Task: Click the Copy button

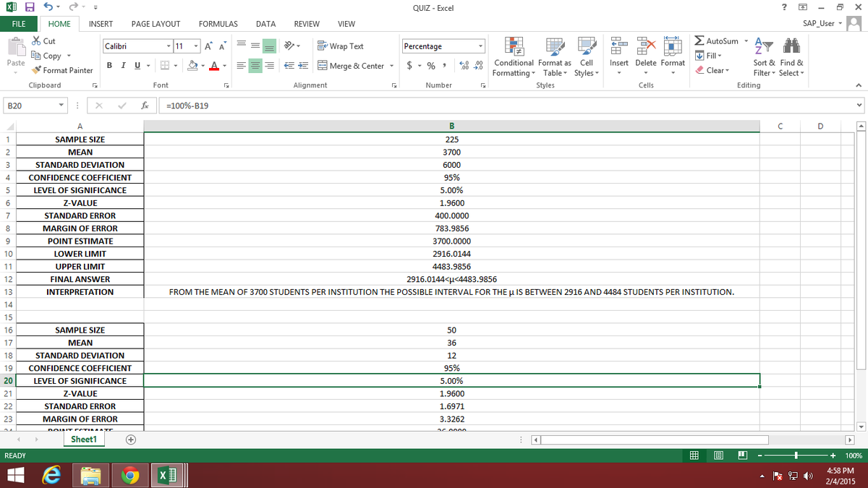Action: coord(52,56)
